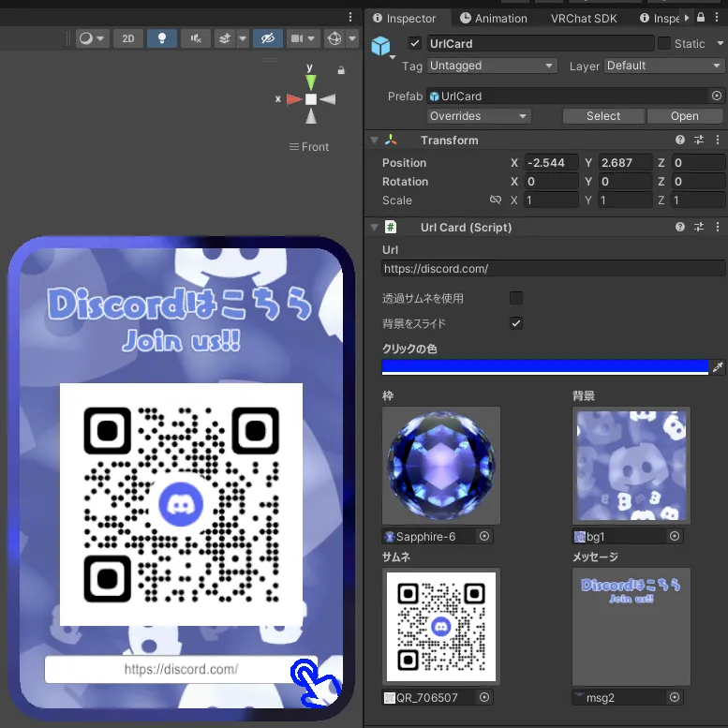Click the prefab Select button
728x728 pixels.
tap(603, 116)
